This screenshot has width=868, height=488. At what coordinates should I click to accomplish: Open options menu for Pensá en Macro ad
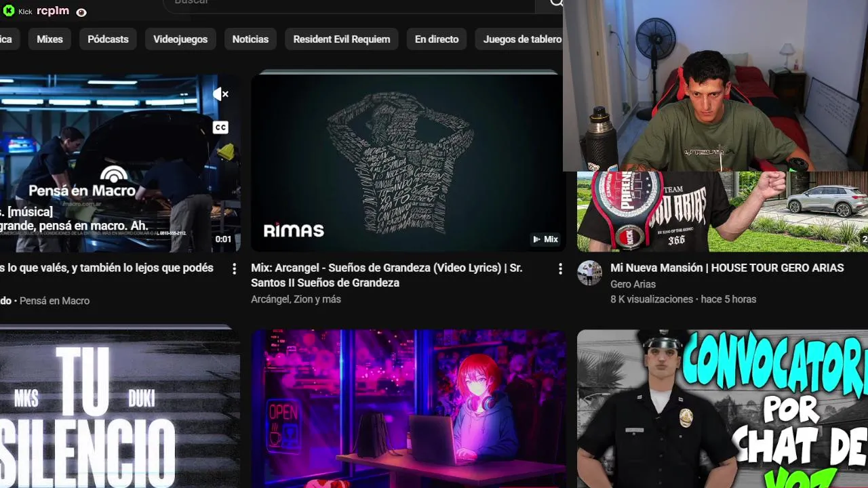click(x=234, y=269)
